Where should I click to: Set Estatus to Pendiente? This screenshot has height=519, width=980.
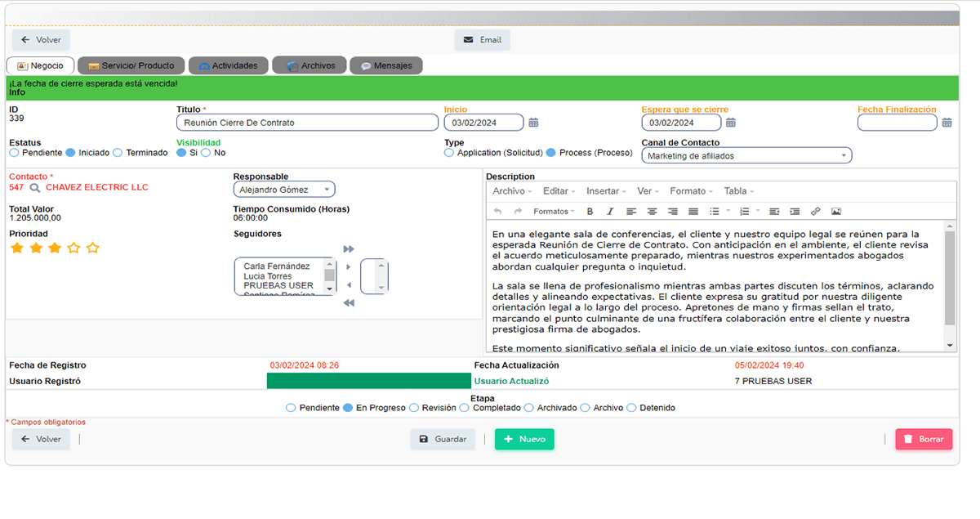point(14,153)
